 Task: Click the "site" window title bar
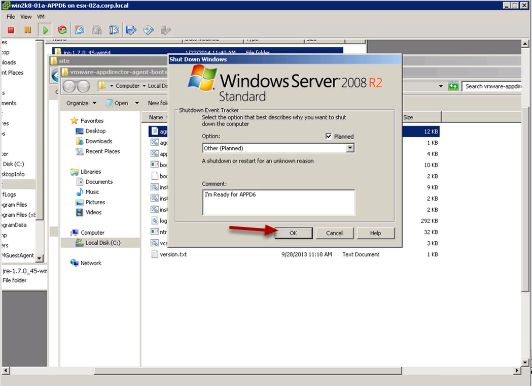pyautogui.click(x=109, y=61)
